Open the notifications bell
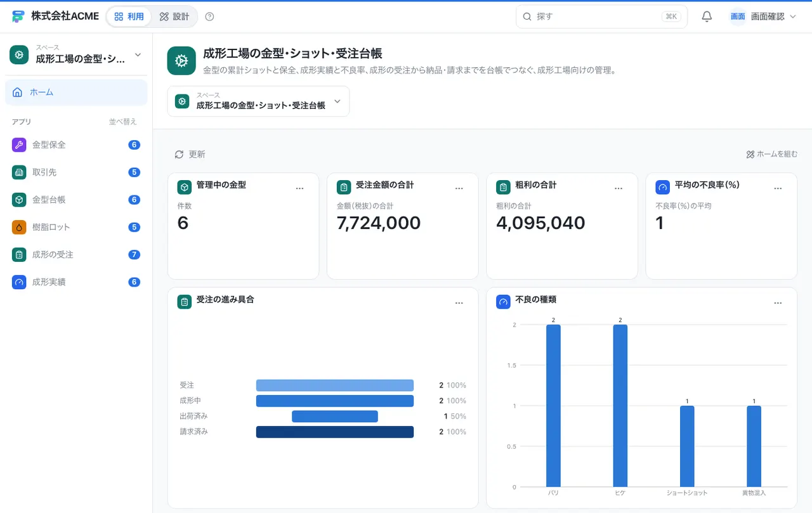 707,16
